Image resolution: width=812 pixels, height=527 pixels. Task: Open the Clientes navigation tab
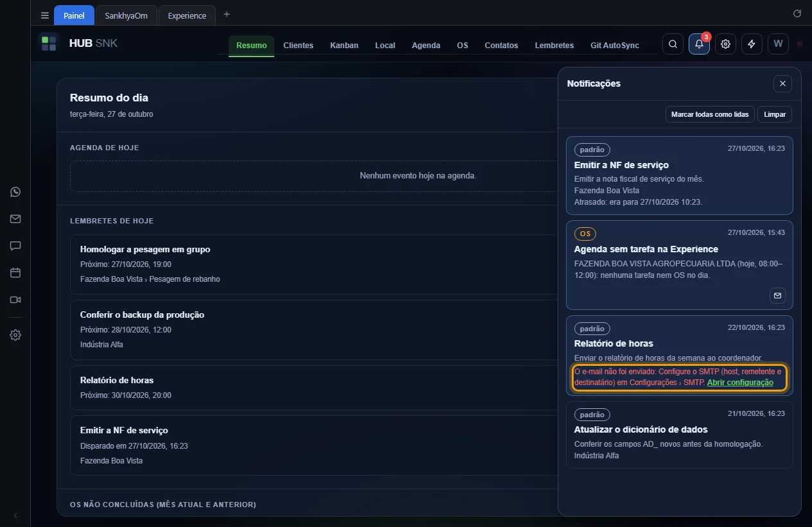tap(298, 46)
